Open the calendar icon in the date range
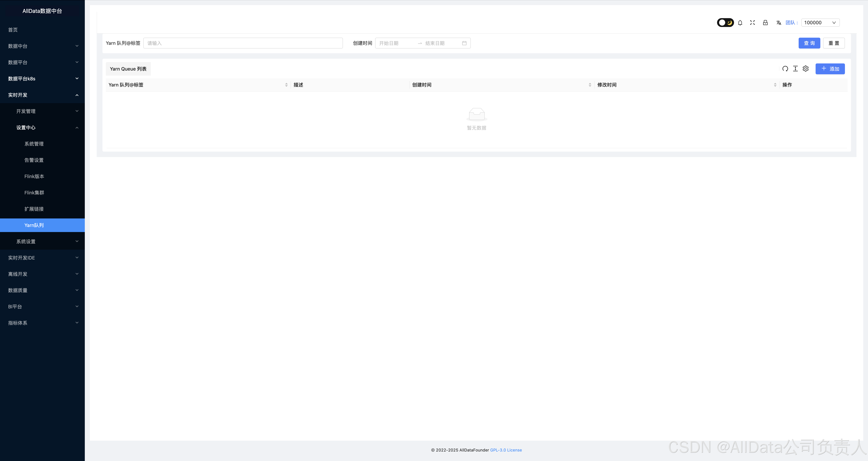The height and width of the screenshot is (461, 868). pyautogui.click(x=464, y=43)
